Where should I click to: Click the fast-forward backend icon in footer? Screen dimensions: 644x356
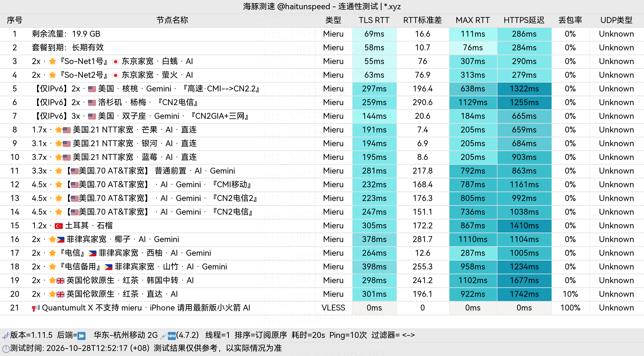tap(82, 336)
